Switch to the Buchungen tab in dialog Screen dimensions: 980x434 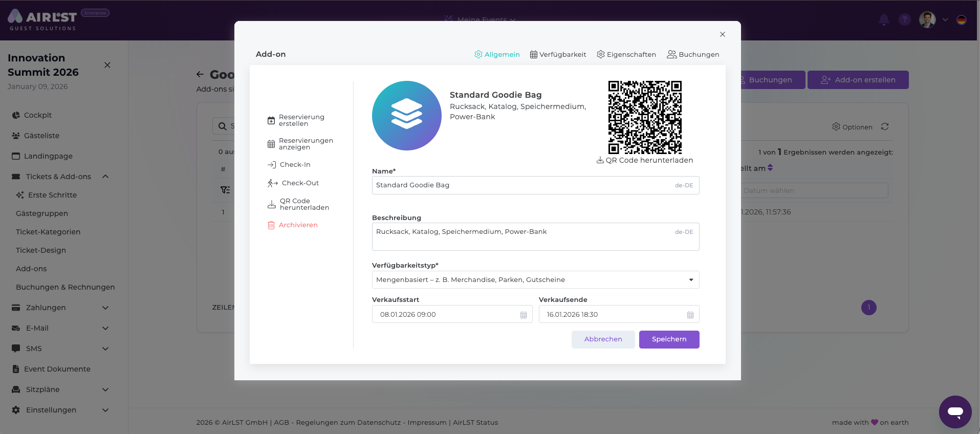[x=693, y=54]
